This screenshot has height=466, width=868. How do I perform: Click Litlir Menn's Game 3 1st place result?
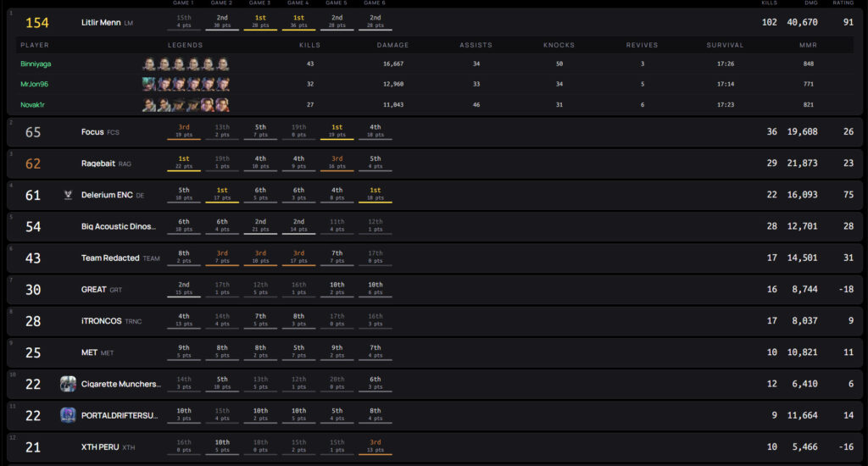pyautogui.click(x=260, y=21)
